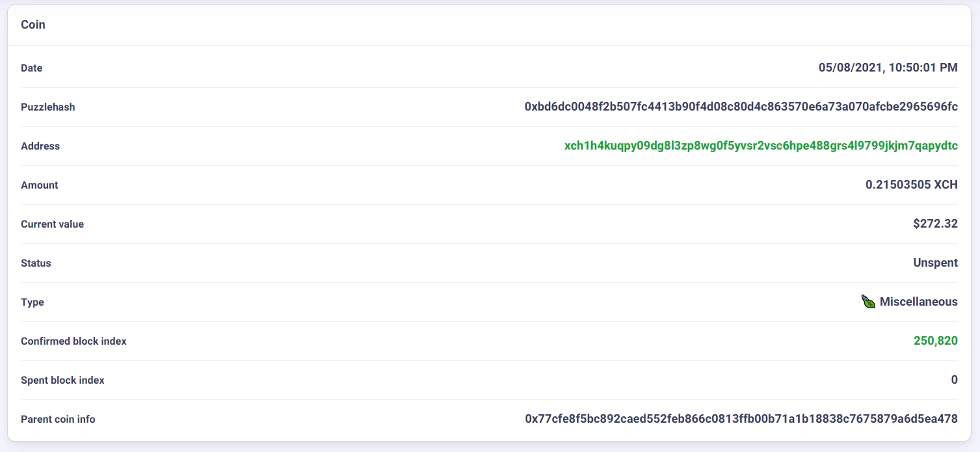Click the Date label

coord(31,68)
